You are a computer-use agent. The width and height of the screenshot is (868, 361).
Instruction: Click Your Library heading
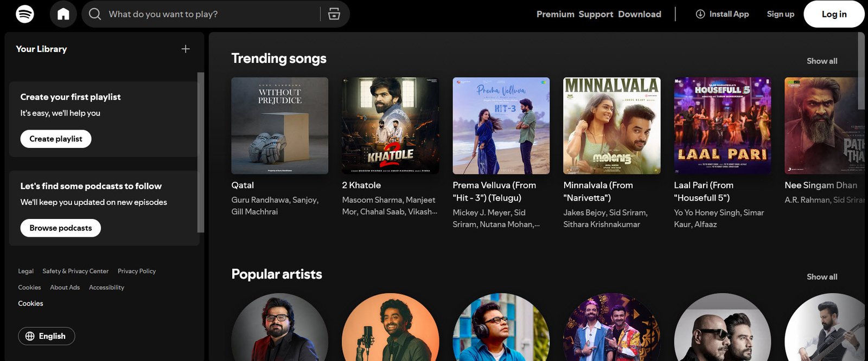(41, 49)
